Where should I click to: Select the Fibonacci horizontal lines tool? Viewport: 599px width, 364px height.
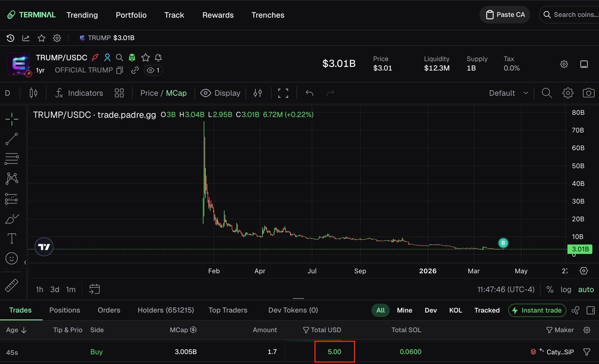[x=11, y=159]
